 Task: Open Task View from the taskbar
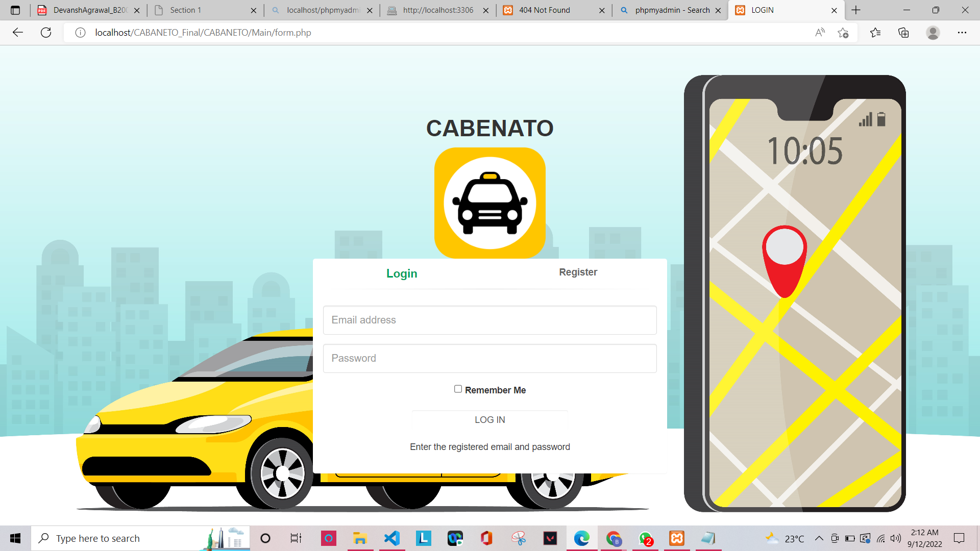click(x=296, y=538)
